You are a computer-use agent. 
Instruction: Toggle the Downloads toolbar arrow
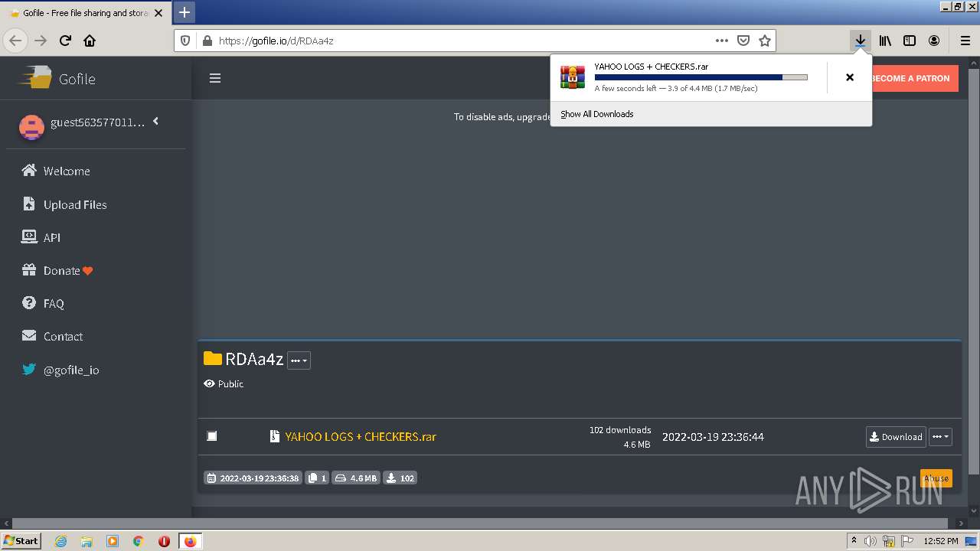861,41
